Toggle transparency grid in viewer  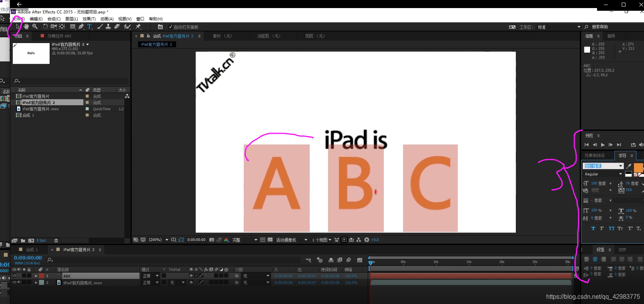click(x=270, y=240)
